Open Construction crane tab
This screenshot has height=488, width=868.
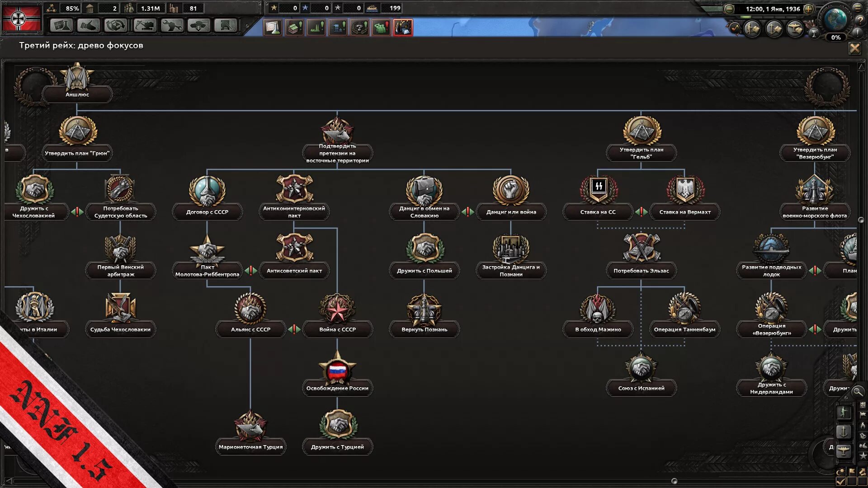point(145,25)
